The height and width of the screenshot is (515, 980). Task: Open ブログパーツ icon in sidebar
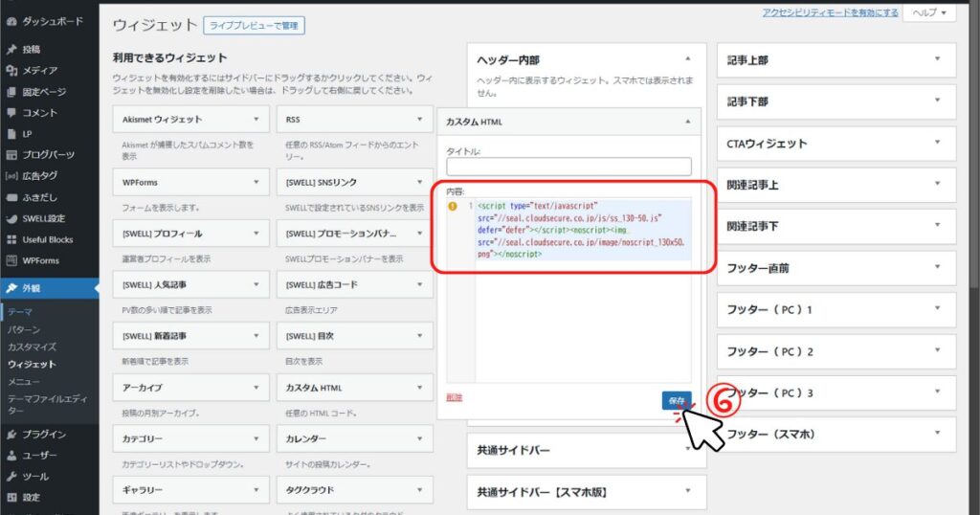pos(11,155)
